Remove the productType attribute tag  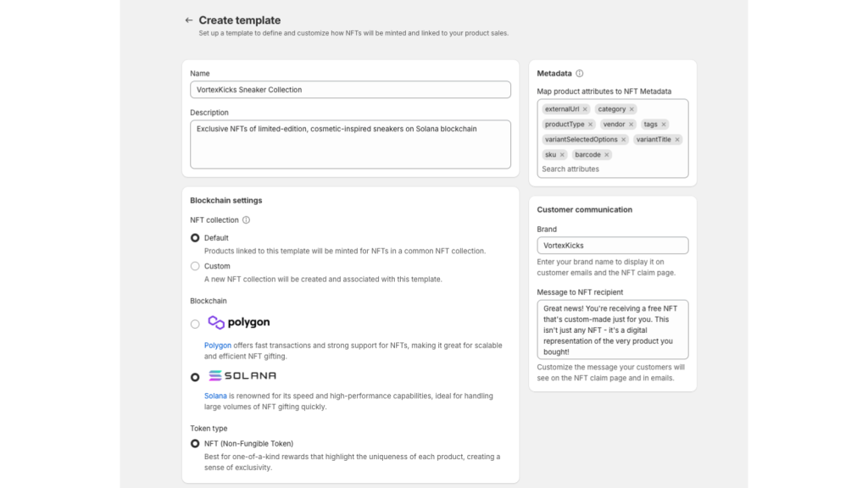click(591, 125)
